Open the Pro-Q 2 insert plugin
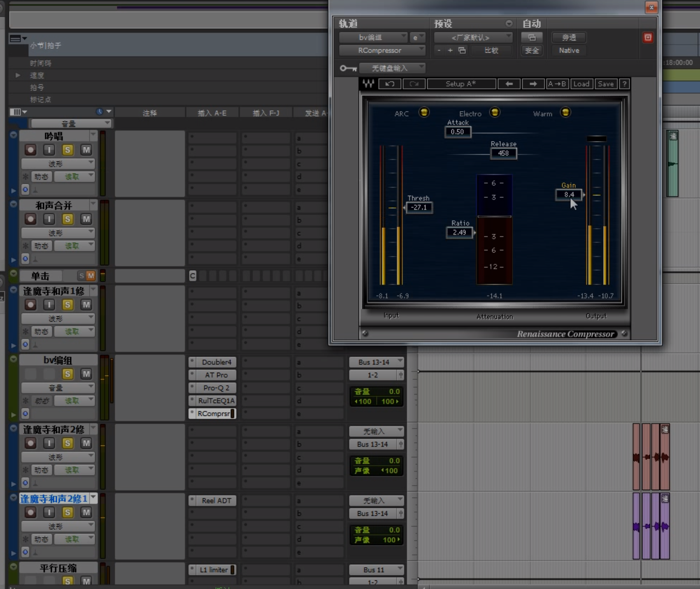 click(x=216, y=388)
